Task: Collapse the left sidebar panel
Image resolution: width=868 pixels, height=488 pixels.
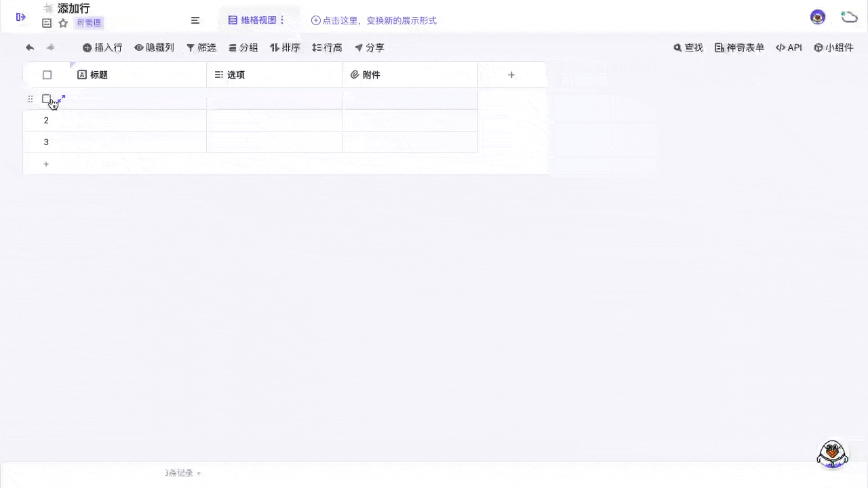Action: point(20,16)
